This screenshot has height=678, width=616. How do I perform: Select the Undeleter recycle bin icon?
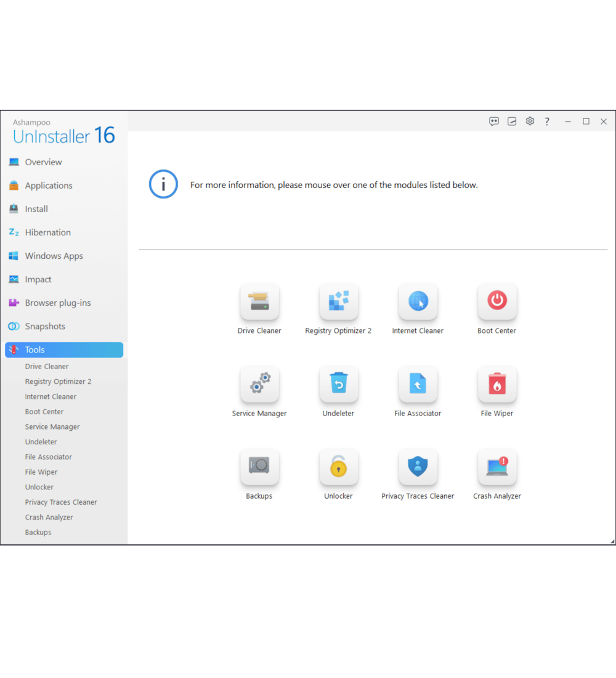(338, 385)
